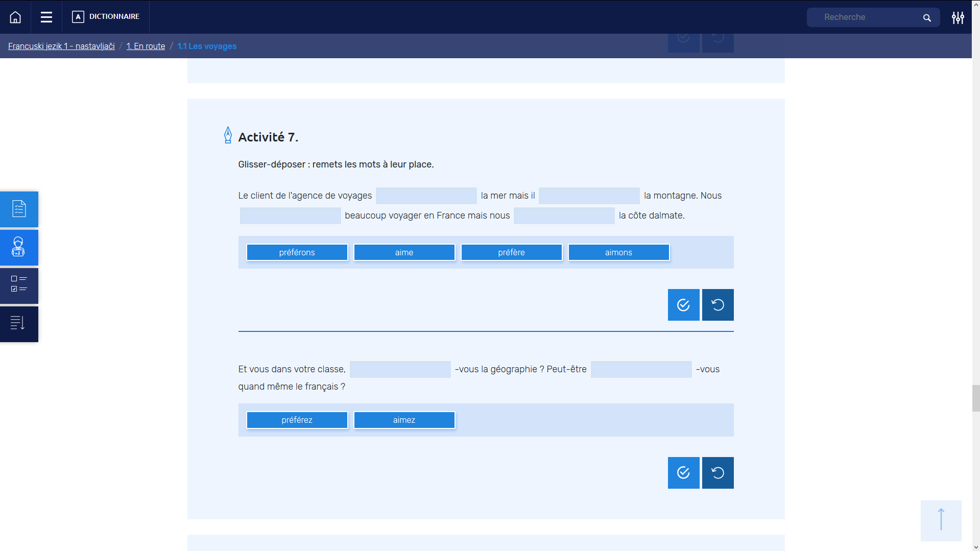Open the hamburger menu

[46, 17]
